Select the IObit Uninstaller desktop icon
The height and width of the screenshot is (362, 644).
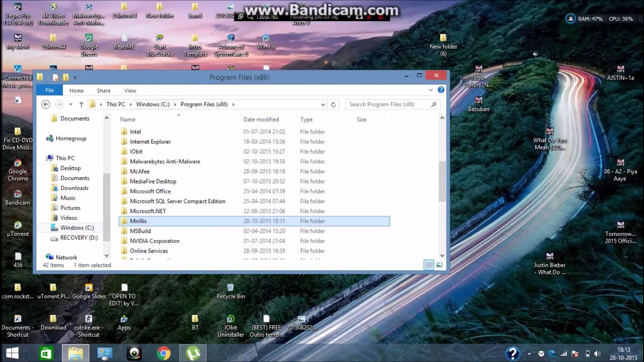point(230,326)
